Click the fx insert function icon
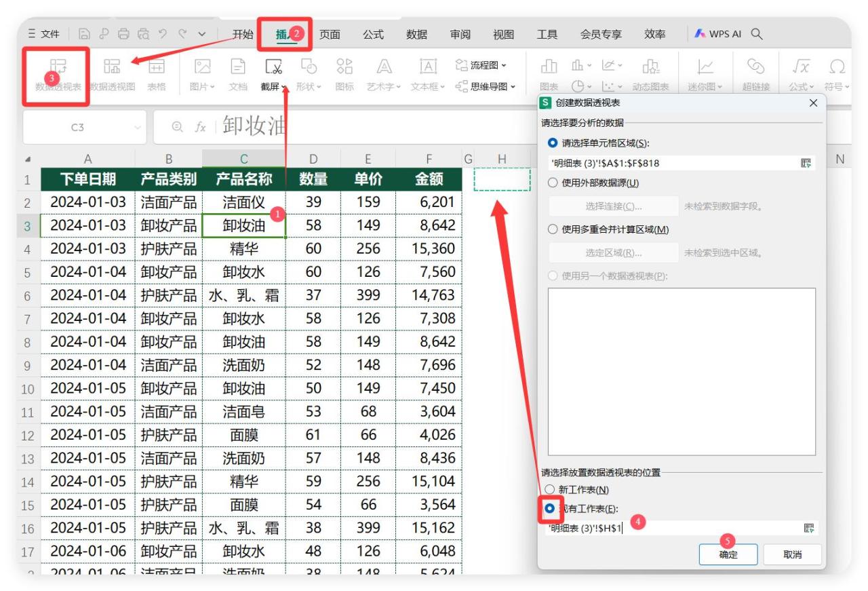This screenshot has width=868, height=591. (x=201, y=127)
